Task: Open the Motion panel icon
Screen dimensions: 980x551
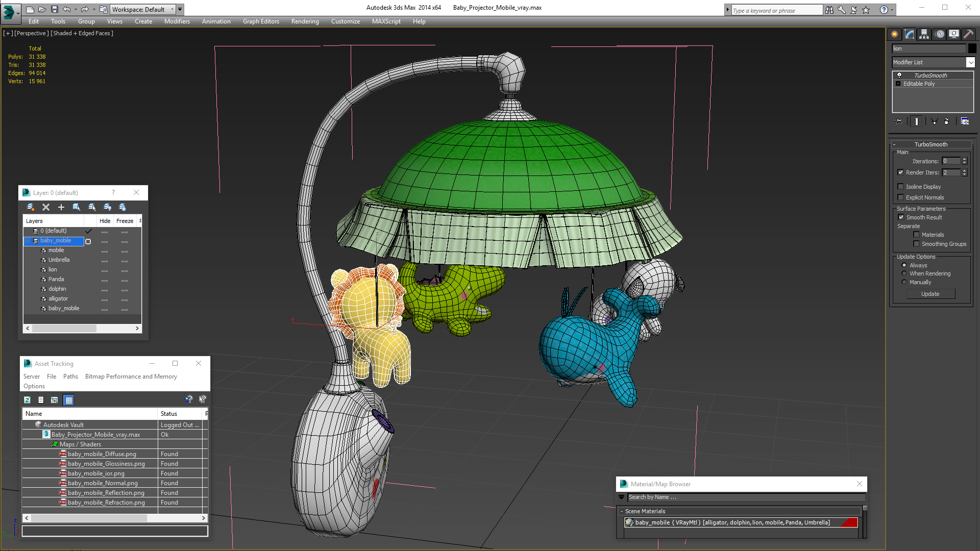Action: pyautogui.click(x=940, y=34)
